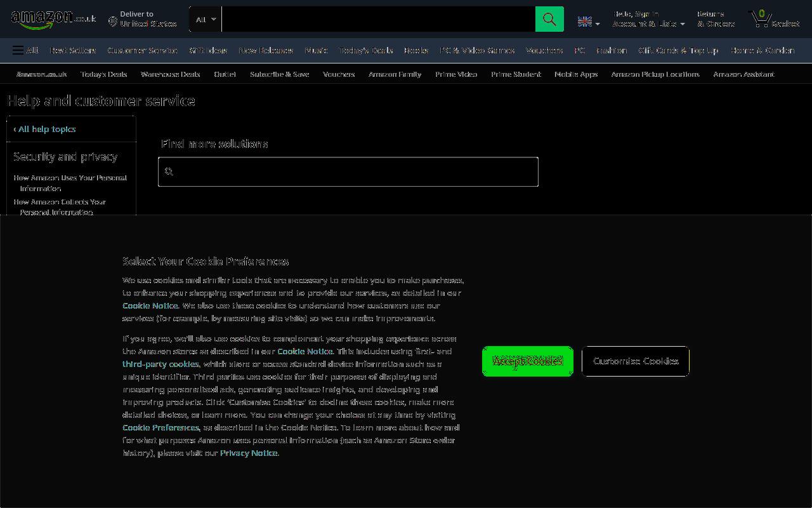Open the hamburger All menu
Image resolution: width=812 pixels, height=508 pixels.
tap(25, 50)
